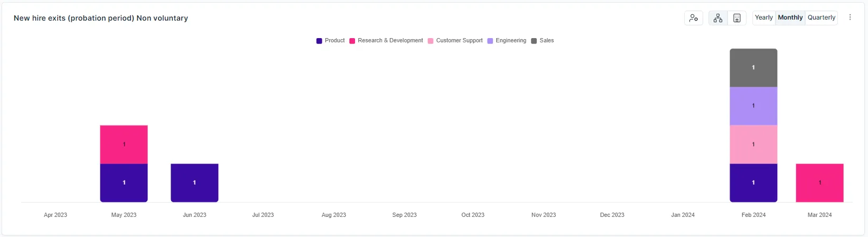868x237 pixels.
Task: Toggle Sales legend entry
Action: tap(543, 41)
